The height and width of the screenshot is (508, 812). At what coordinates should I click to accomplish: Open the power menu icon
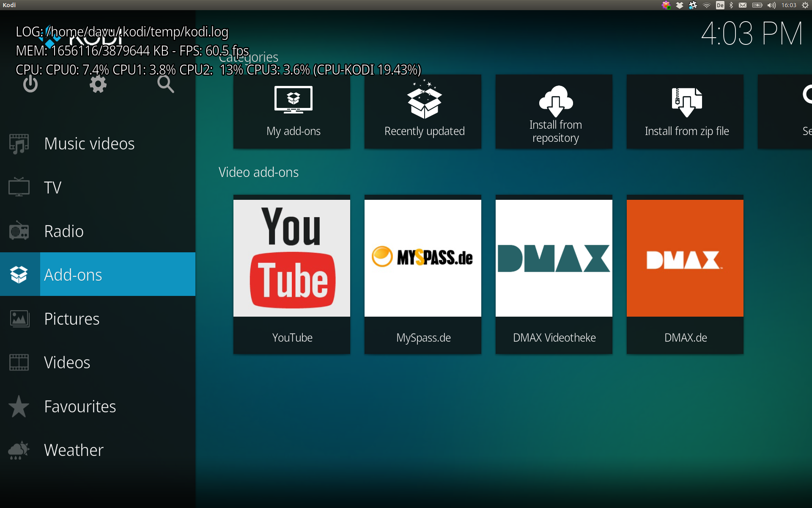30,84
